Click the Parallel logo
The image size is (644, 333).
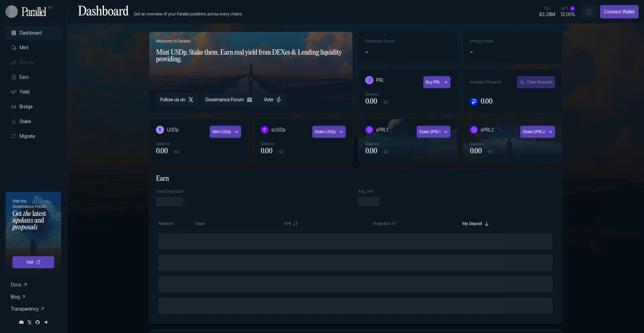click(29, 12)
